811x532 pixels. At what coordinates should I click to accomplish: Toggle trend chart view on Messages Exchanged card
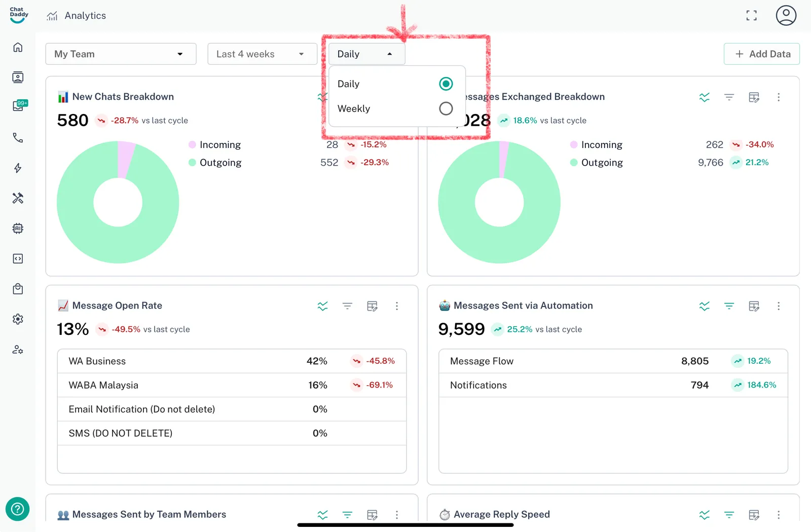tap(704, 97)
